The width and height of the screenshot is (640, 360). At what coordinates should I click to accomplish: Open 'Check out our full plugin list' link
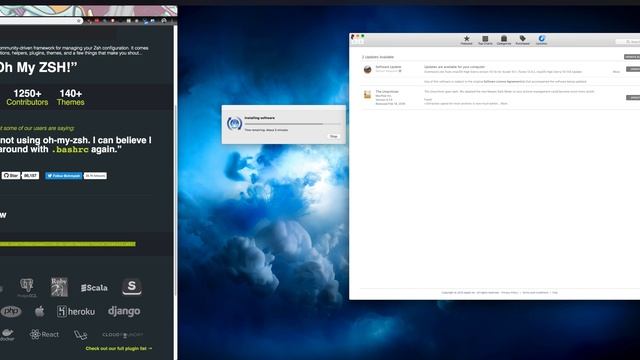click(119, 349)
